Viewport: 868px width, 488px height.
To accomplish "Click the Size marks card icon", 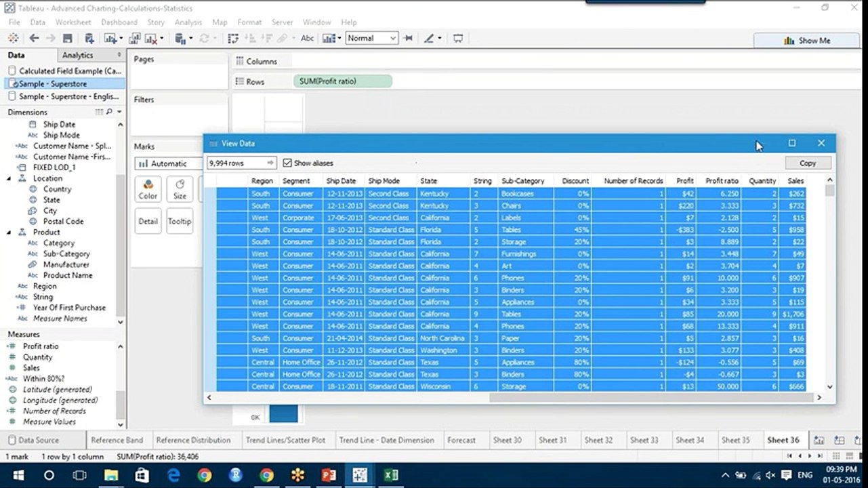I will pos(180,189).
